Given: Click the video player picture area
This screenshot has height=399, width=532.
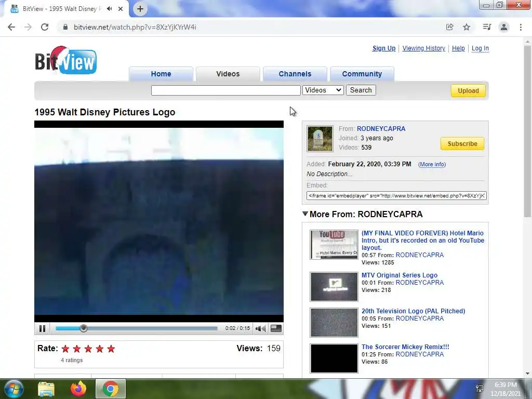Looking at the screenshot, I should [x=159, y=221].
